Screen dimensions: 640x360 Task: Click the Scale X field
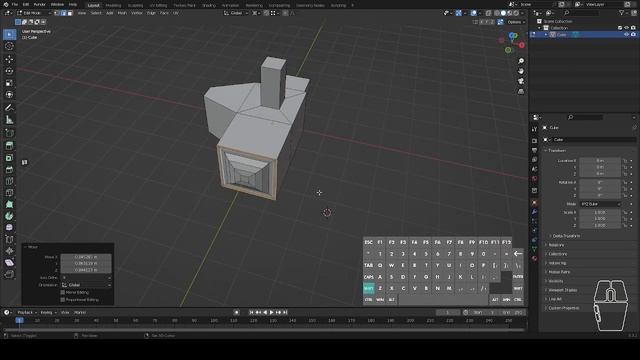(x=600, y=212)
